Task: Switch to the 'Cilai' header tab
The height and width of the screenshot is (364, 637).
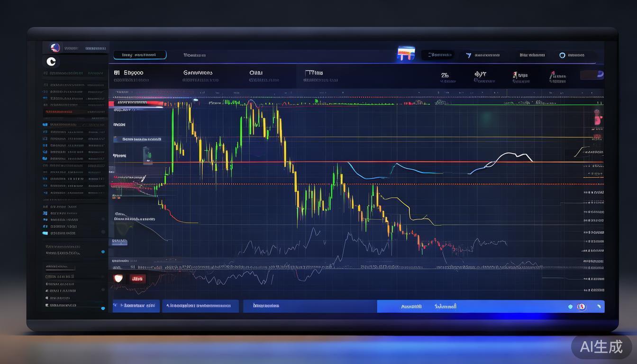Action: coord(256,73)
